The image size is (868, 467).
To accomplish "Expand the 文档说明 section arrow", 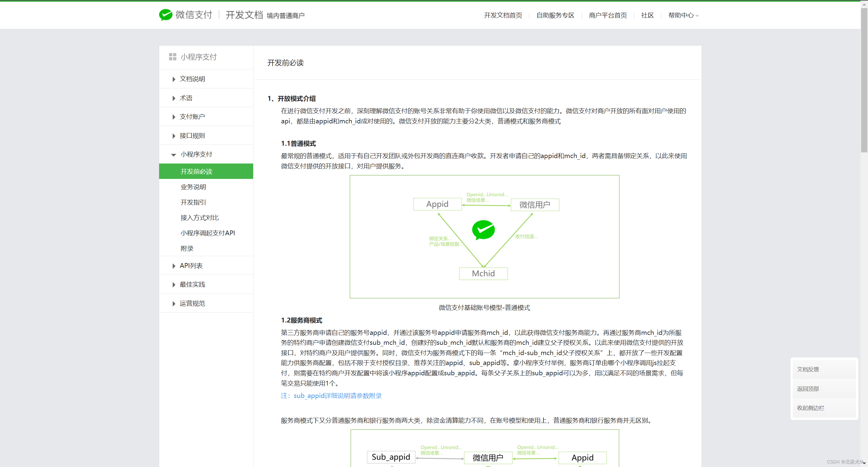I will [174, 79].
